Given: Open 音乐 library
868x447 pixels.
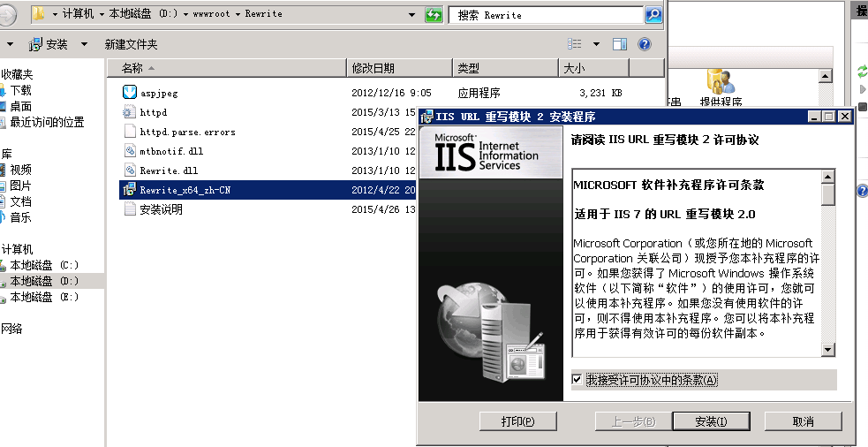Looking at the screenshot, I should click(x=20, y=217).
